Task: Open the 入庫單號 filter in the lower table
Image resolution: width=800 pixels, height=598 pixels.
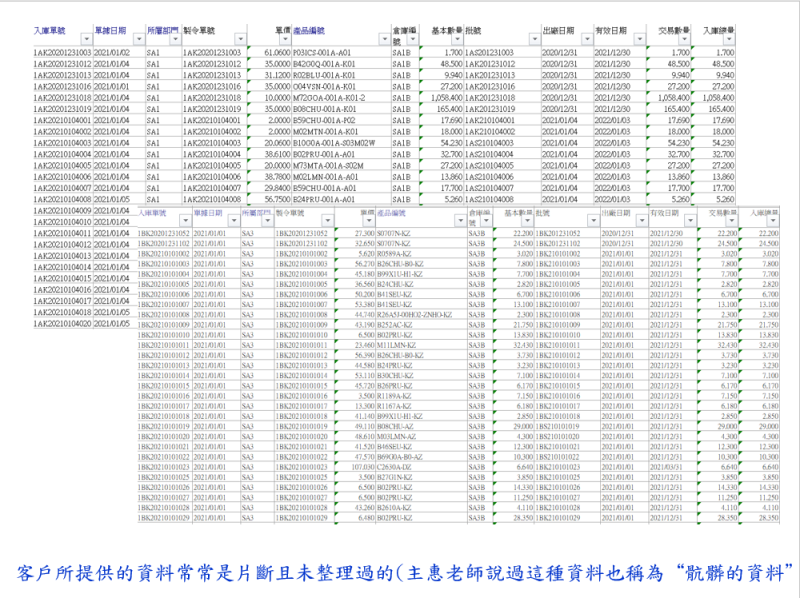Action: pos(185,221)
